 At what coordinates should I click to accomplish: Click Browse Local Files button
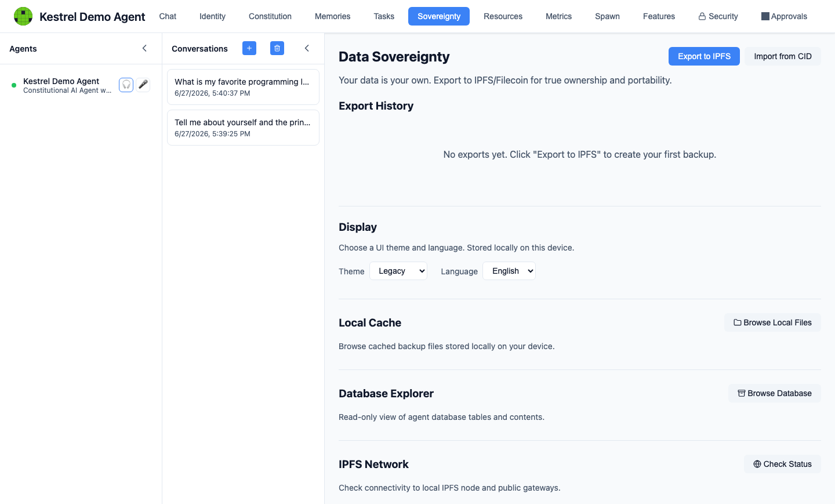coord(772,322)
